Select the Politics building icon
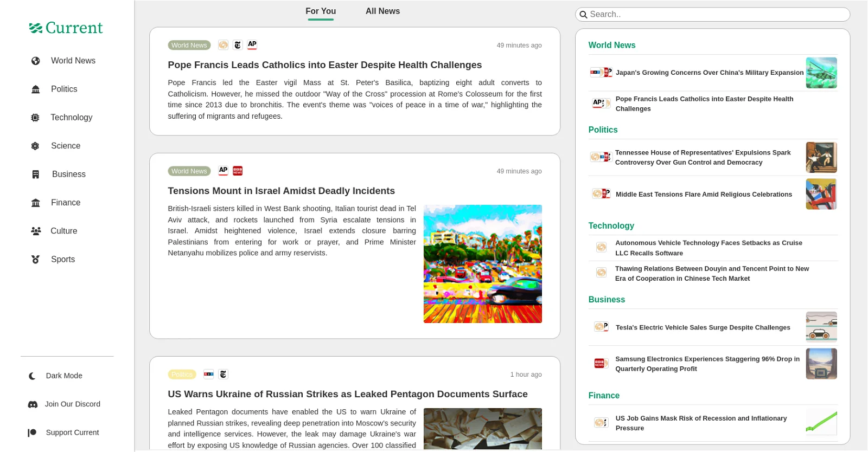 pos(36,89)
